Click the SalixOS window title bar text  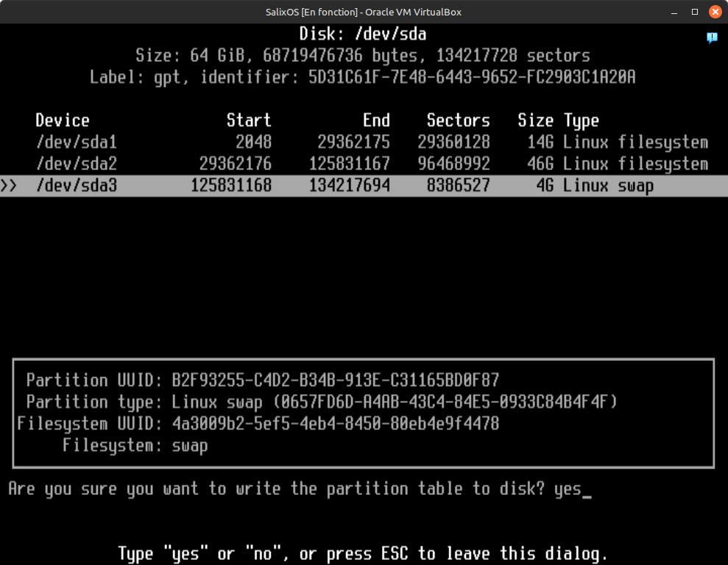click(364, 12)
